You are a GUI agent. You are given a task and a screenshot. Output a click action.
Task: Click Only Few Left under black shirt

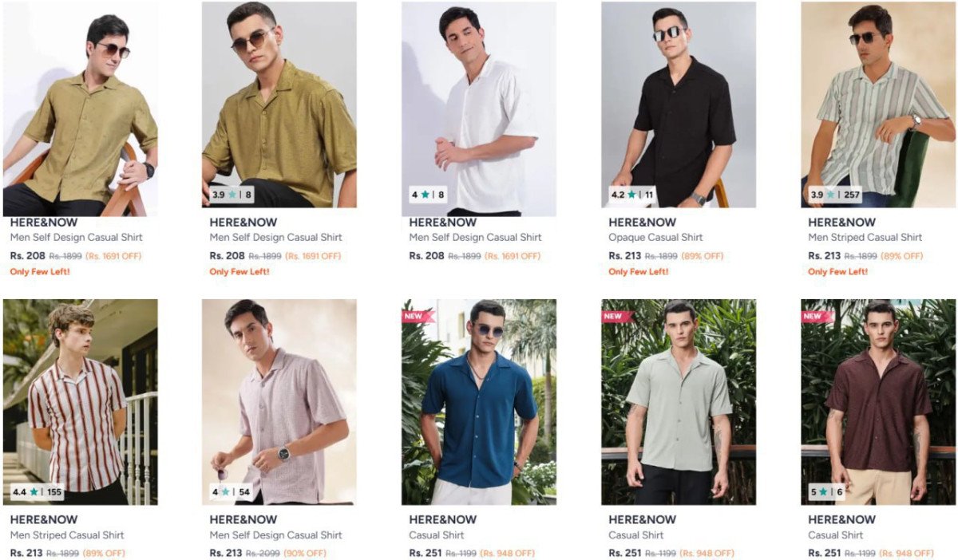point(638,272)
